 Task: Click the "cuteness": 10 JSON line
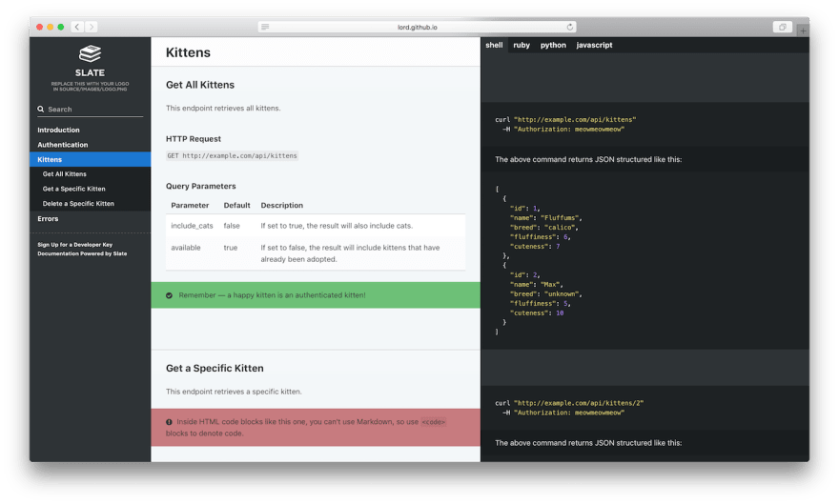point(537,313)
